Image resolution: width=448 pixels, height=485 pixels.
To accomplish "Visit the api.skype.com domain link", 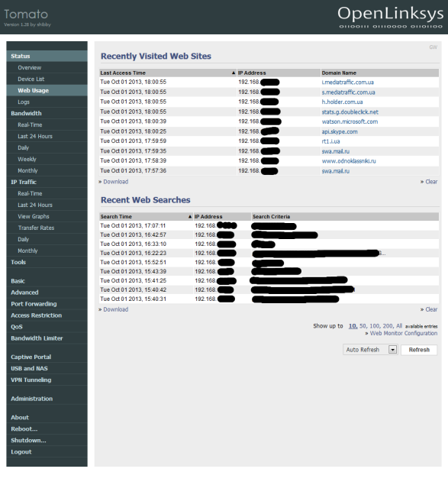I will [x=340, y=132].
